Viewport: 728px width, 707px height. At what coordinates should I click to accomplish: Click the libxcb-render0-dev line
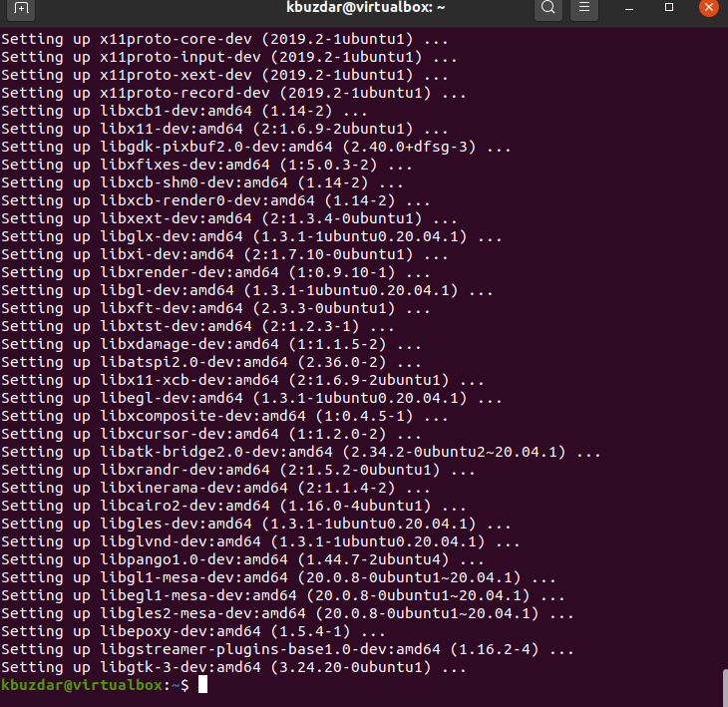(215, 200)
